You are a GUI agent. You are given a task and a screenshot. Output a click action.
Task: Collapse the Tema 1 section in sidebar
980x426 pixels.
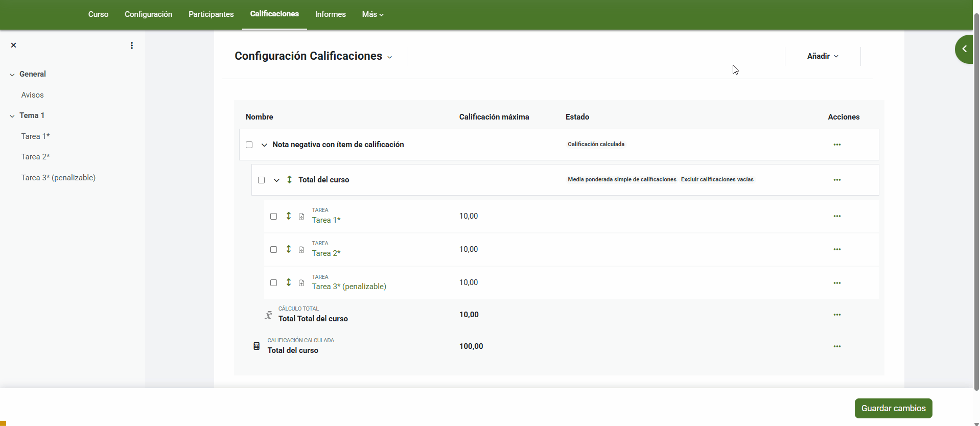(12, 116)
